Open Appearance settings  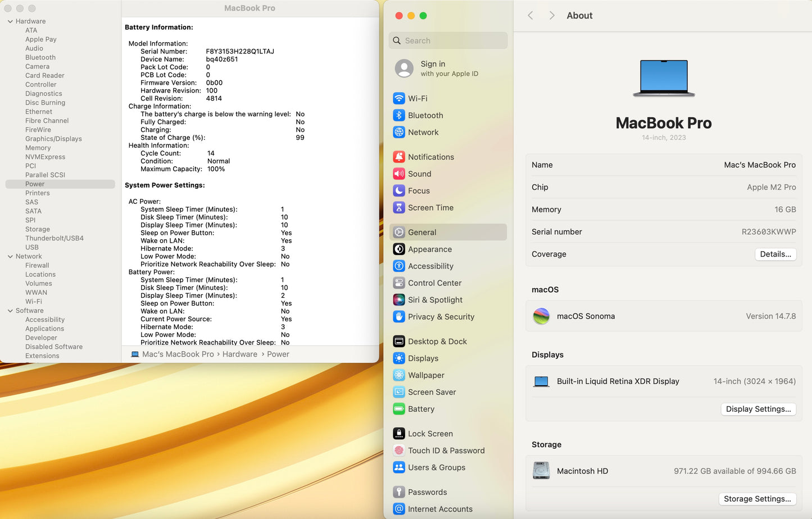399,249
